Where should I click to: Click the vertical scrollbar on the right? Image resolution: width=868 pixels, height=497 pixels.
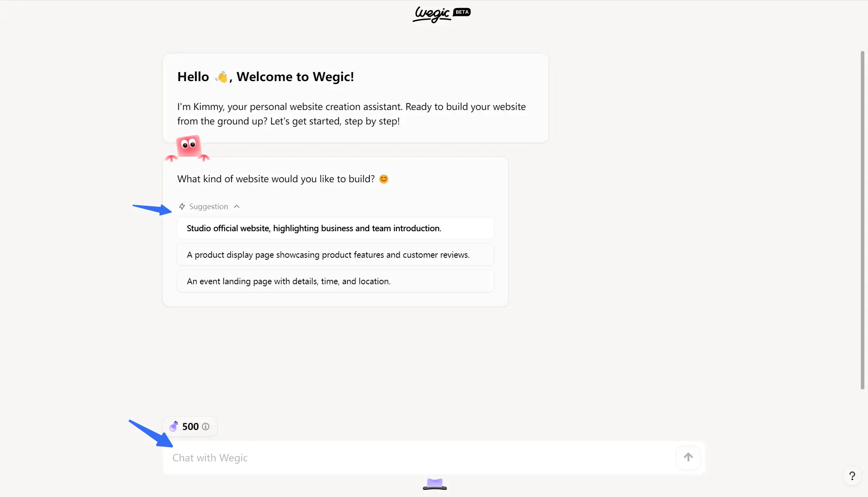click(862, 220)
